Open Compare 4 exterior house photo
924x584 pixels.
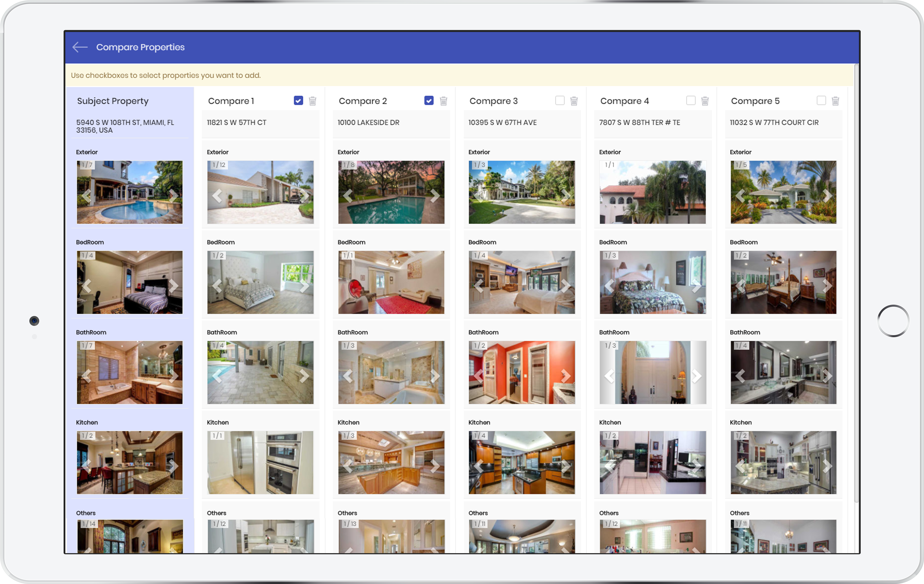coord(652,192)
